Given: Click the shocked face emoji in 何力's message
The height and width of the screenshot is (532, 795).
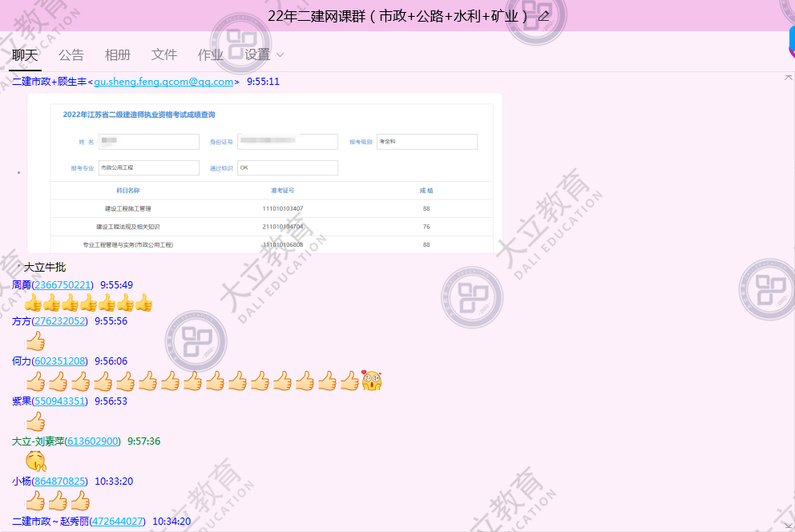Looking at the screenshot, I should [x=372, y=381].
